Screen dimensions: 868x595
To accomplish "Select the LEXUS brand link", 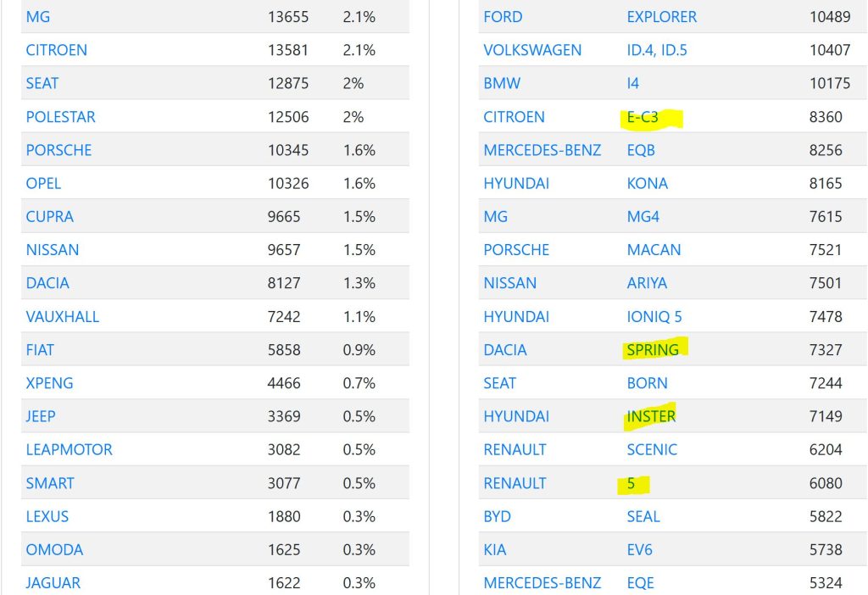I will (47, 516).
